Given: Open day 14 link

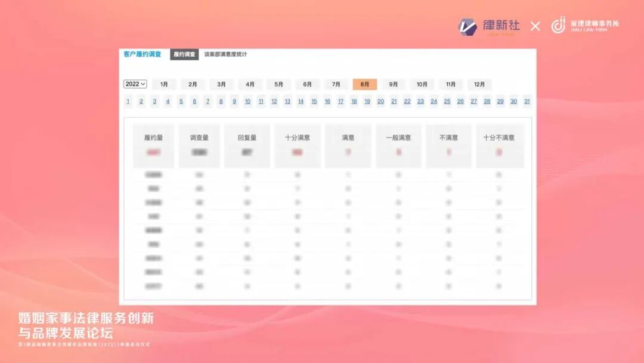Looking at the screenshot, I should coord(301,101).
